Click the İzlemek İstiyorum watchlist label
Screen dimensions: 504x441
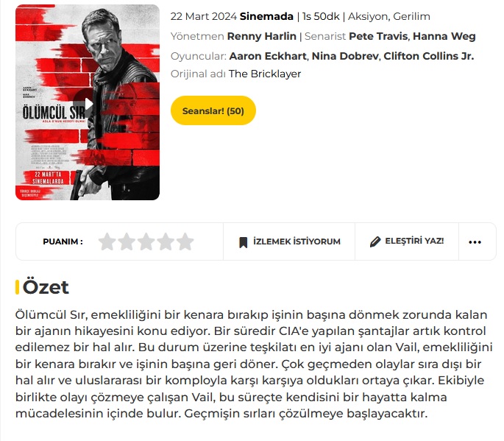(297, 241)
